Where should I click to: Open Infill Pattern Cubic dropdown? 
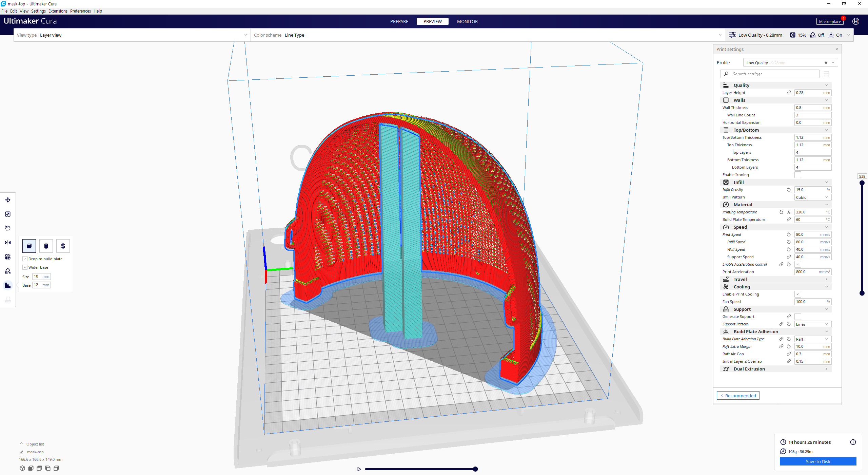tap(812, 197)
